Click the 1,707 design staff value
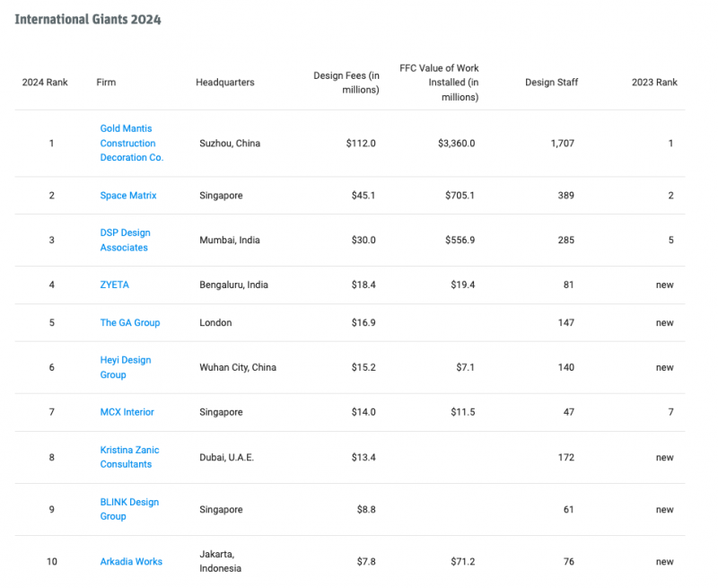Viewport: 718px width, 588px height. pos(563,144)
